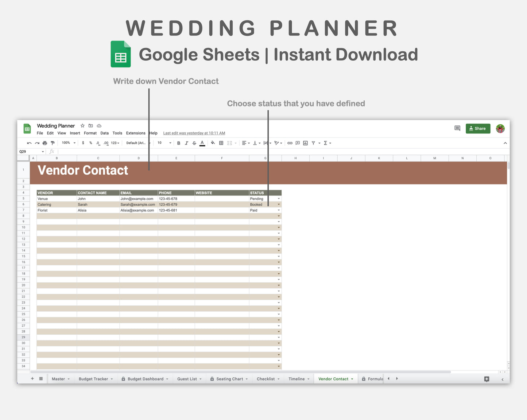Open the last edit history link

pos(194,133)
